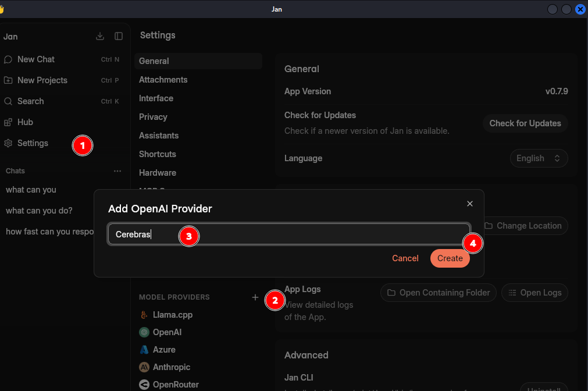Close the Add OpenAI Provider dialog

click(x=470, y=204)
